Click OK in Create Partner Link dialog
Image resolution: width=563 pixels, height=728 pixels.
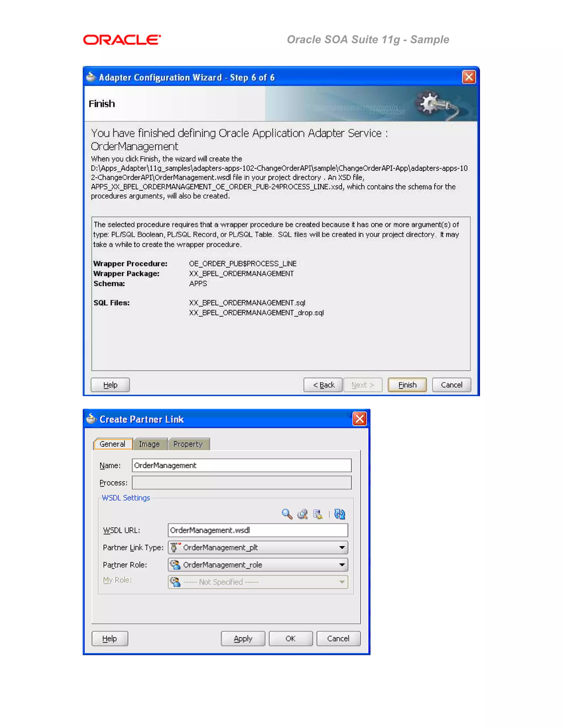[291, 638]
